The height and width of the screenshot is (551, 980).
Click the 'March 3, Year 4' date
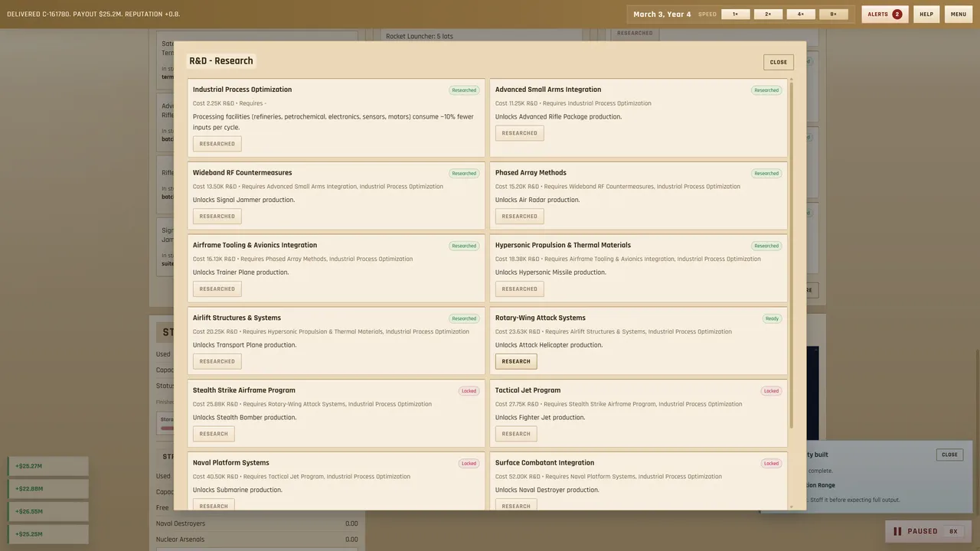tap(661, 15)
